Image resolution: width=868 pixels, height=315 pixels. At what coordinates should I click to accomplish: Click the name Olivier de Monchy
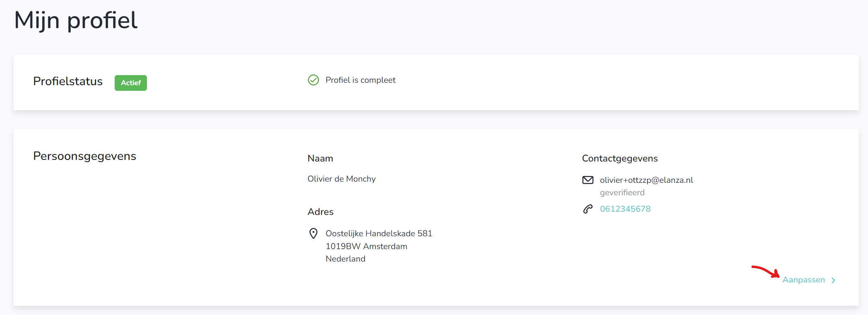341,179
